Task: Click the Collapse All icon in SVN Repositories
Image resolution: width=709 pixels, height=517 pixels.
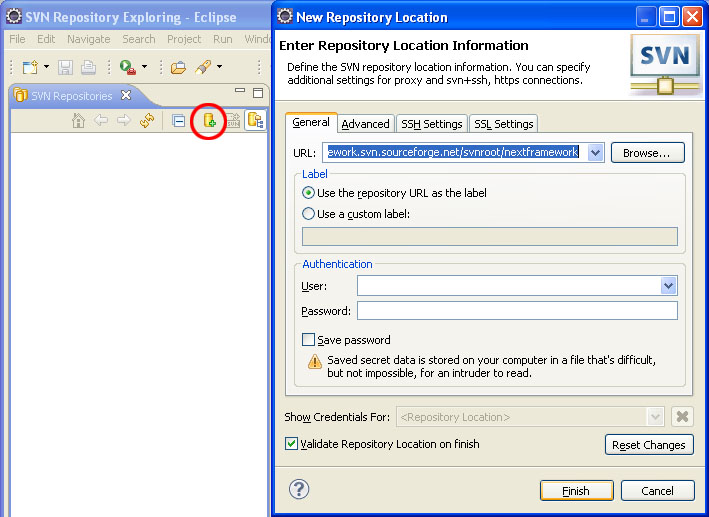Action: 179,121
